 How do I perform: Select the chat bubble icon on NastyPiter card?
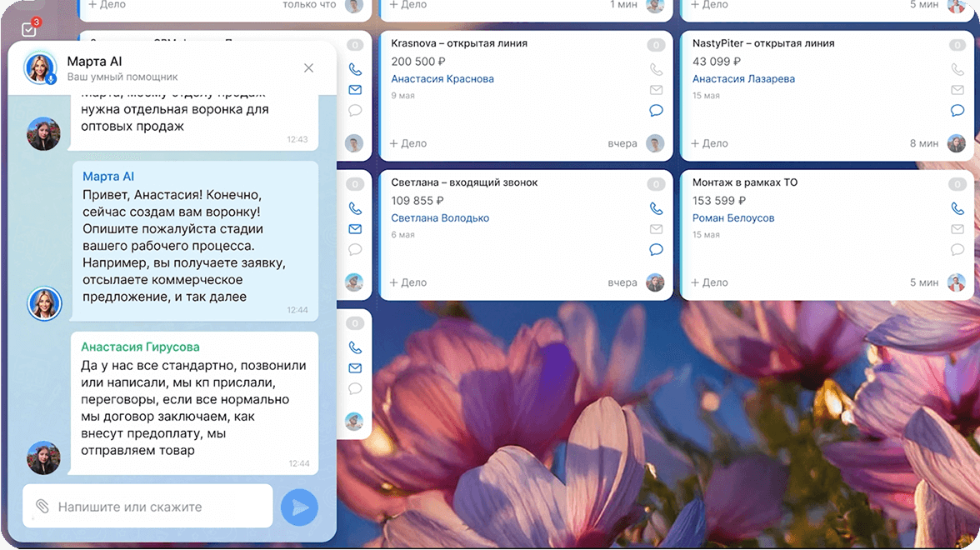tap(957, 110)
